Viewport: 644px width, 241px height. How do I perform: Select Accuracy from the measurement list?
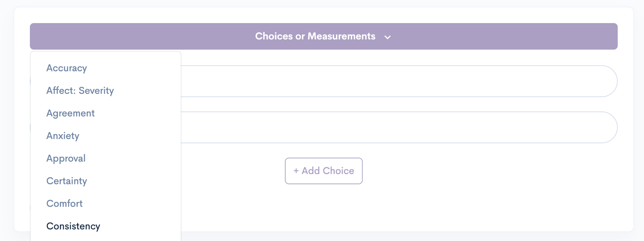(x=67, y=68)
